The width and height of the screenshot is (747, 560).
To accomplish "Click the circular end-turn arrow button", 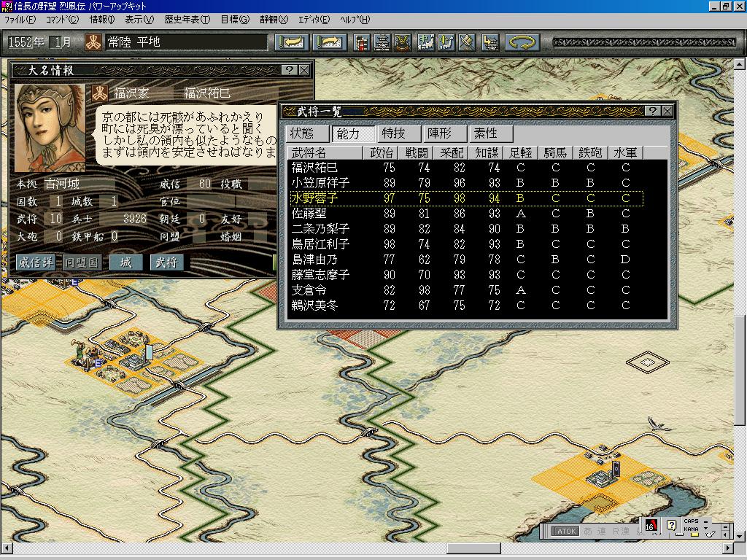I will coord(522,42).
